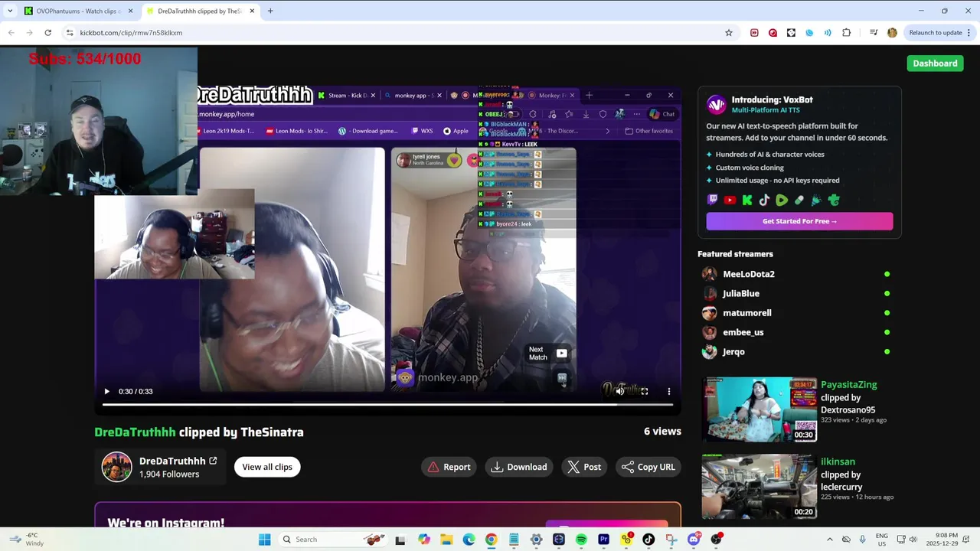Open ilkinsan clip thumbnail
The width and height of the screenshot is (980, 551).
coord(759,487)
